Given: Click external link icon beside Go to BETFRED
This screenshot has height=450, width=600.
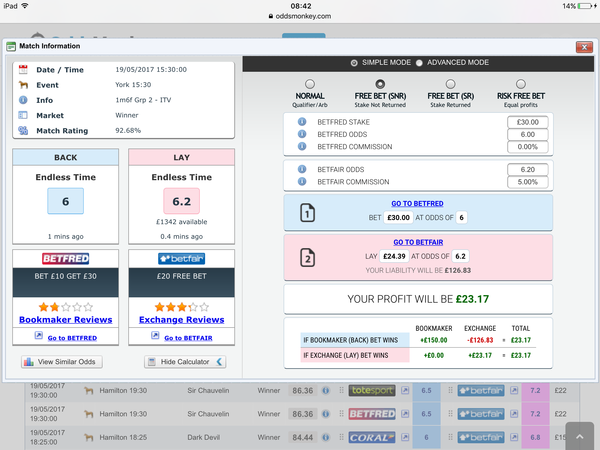Looking at the screenshot, I should pyautogui.click(x=39, y=336).
